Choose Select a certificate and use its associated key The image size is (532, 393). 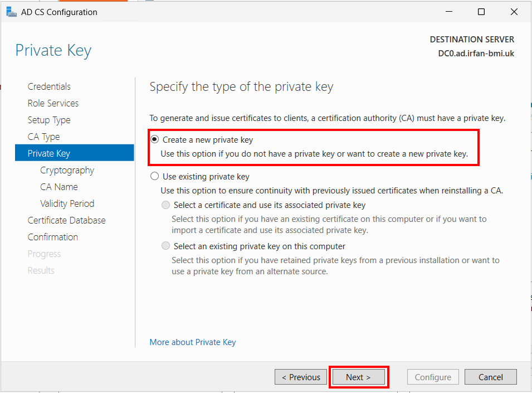click(165, 205)
